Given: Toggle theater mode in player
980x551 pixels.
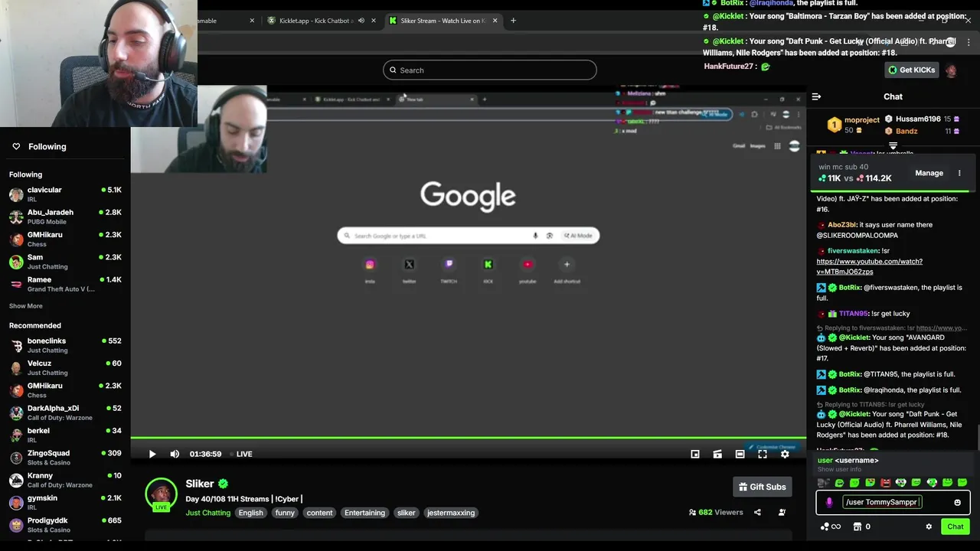Looking at the screenshot, I should coord(740,454).
